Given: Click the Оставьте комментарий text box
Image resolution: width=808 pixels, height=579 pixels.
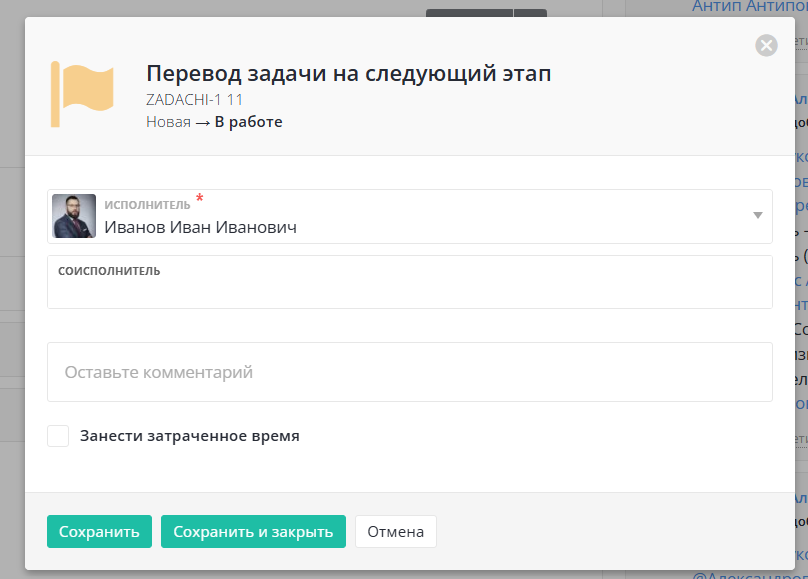Looking at the screenshot, I should pos(409,372).
